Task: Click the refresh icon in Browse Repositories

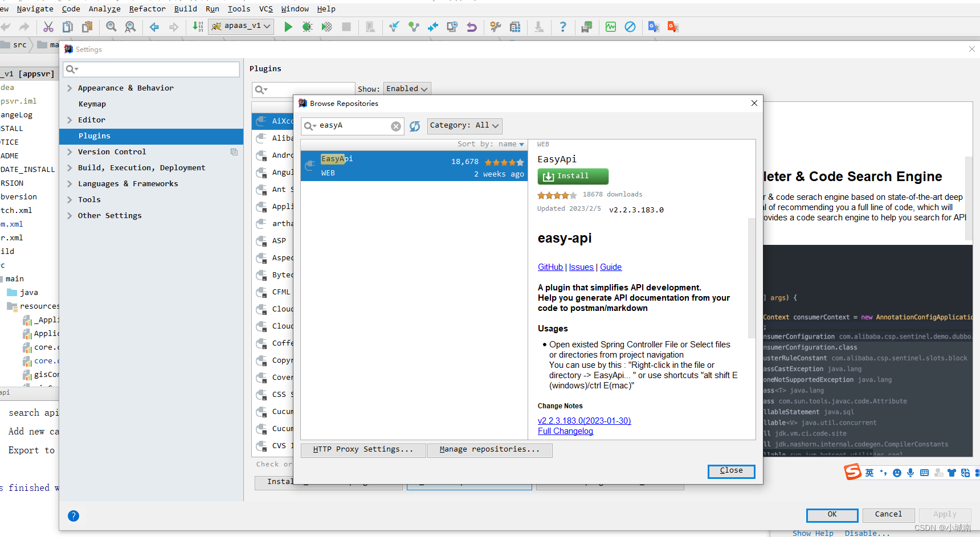Action: [x=415, y=126]
